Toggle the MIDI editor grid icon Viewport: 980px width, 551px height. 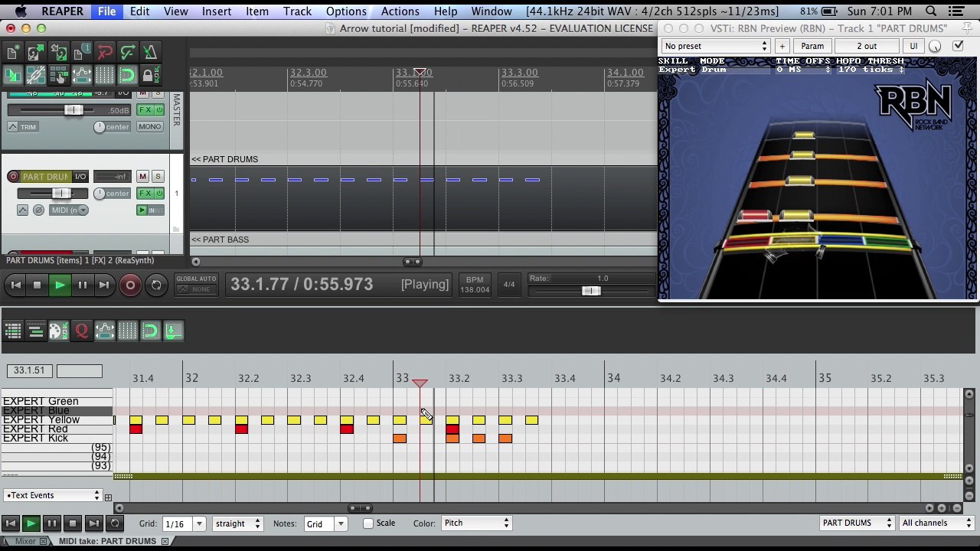pos(127,331)
